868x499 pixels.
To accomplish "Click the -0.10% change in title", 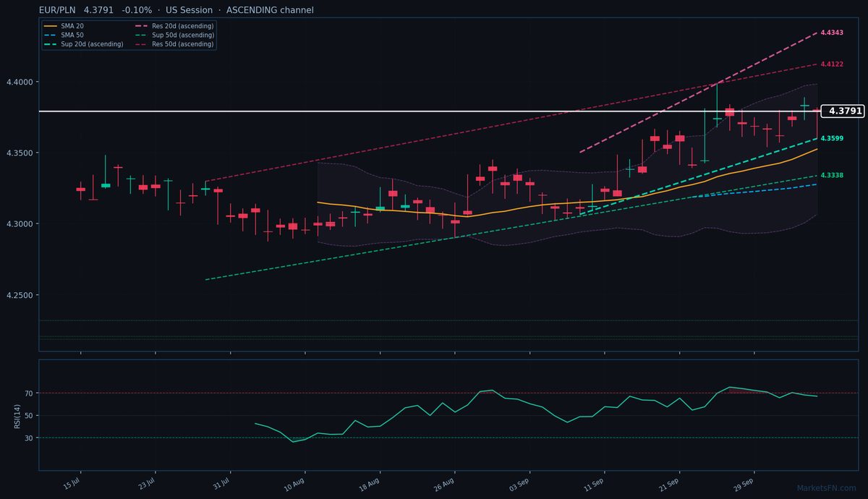I will pos(137,10).
